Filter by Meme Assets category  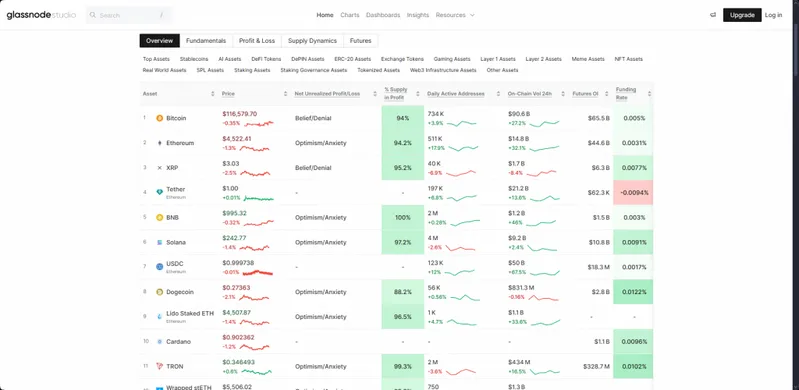pyautogui.click(x=588, y=59)
